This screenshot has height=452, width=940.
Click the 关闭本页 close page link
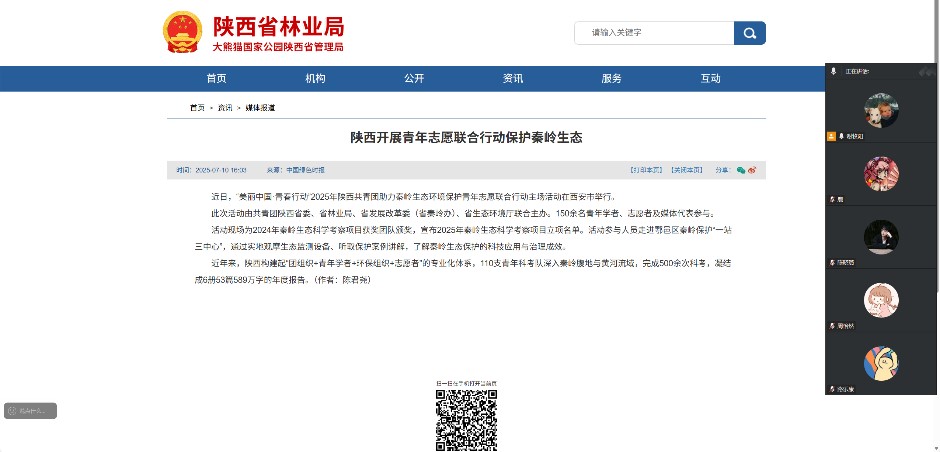[686, 170]
